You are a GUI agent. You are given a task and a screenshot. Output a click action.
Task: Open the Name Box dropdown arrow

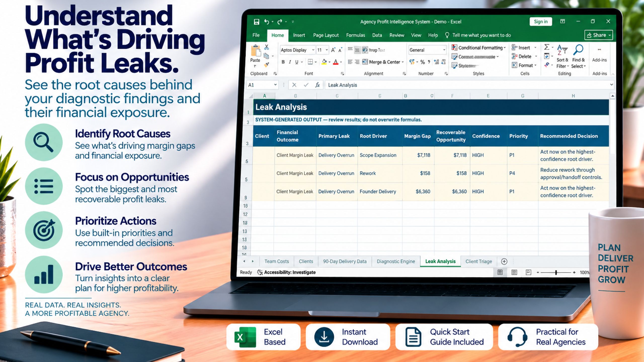point(275,85)
